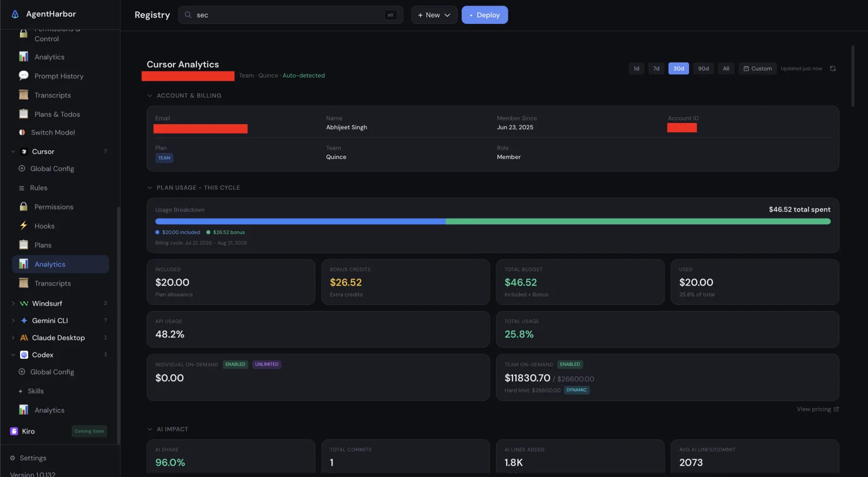This screenshot has height=477, width=868.
Task: Click the main page vertical scrollbar
Action: (853, 76)
